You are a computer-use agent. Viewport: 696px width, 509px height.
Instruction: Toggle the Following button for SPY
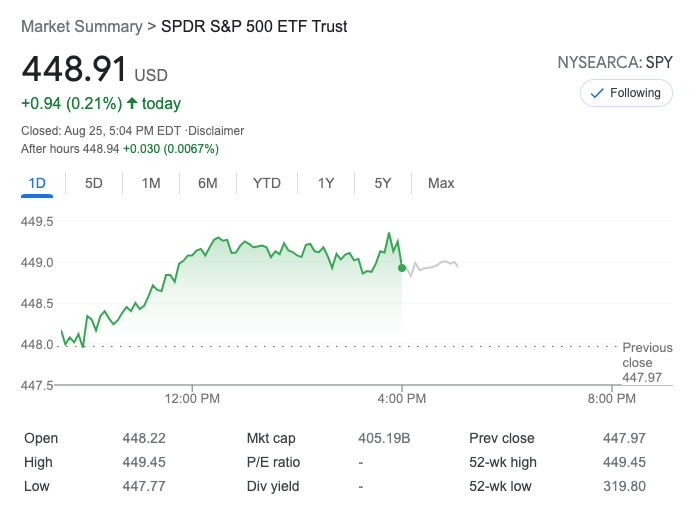click(x=626, y=93)
